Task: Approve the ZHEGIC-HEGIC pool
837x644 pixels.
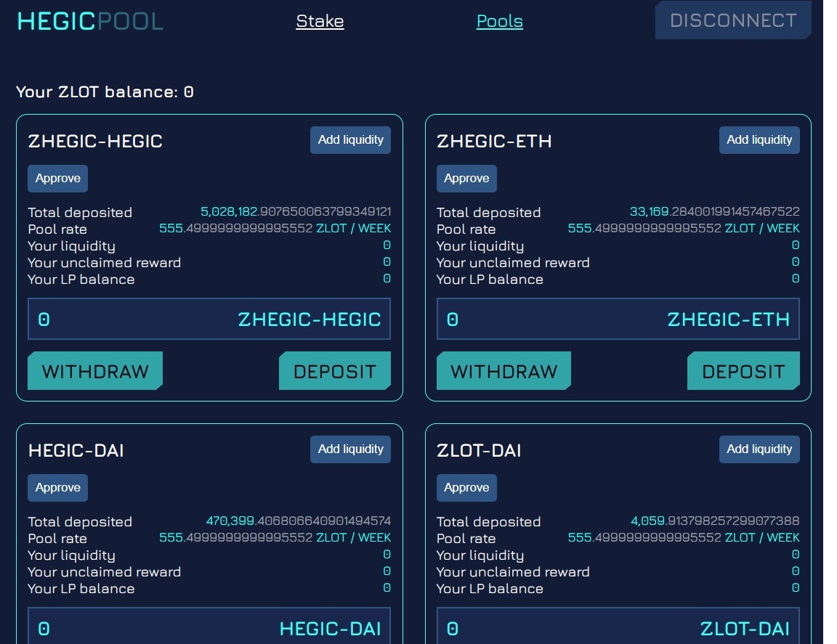Action: tap(57, 178)
